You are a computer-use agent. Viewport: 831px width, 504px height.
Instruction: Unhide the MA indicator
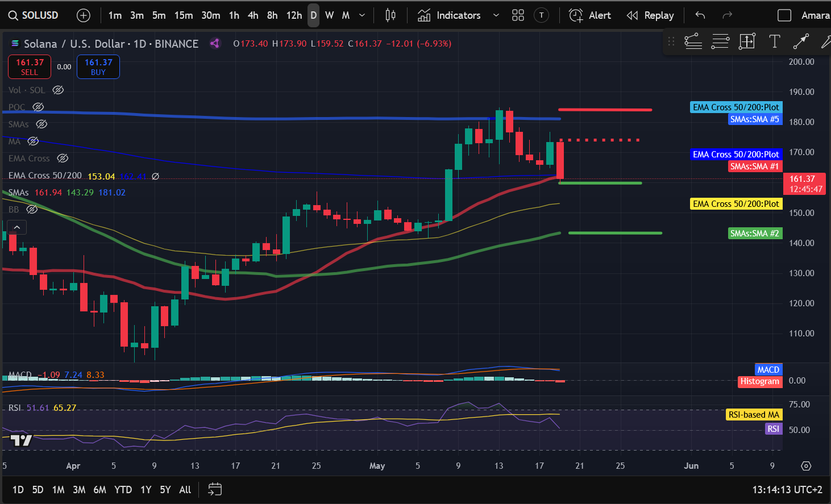coord(33,141)
